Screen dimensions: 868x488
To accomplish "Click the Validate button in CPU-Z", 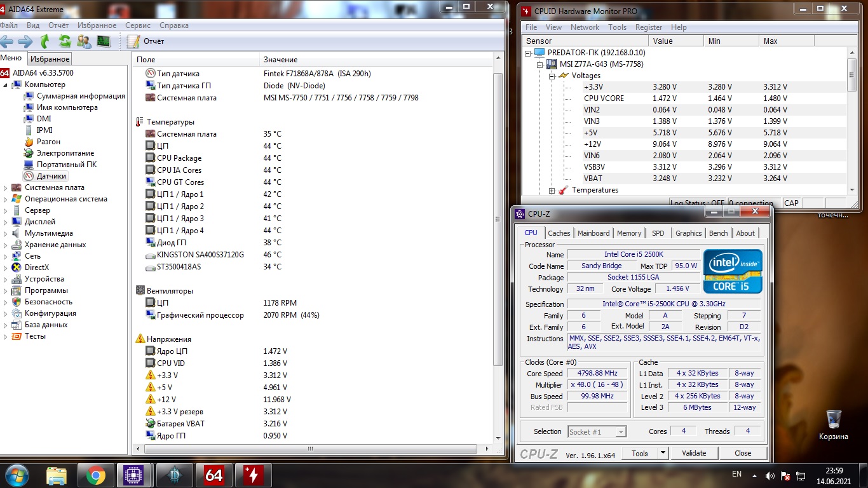I will pyautogui.click(x=694, y=453).
